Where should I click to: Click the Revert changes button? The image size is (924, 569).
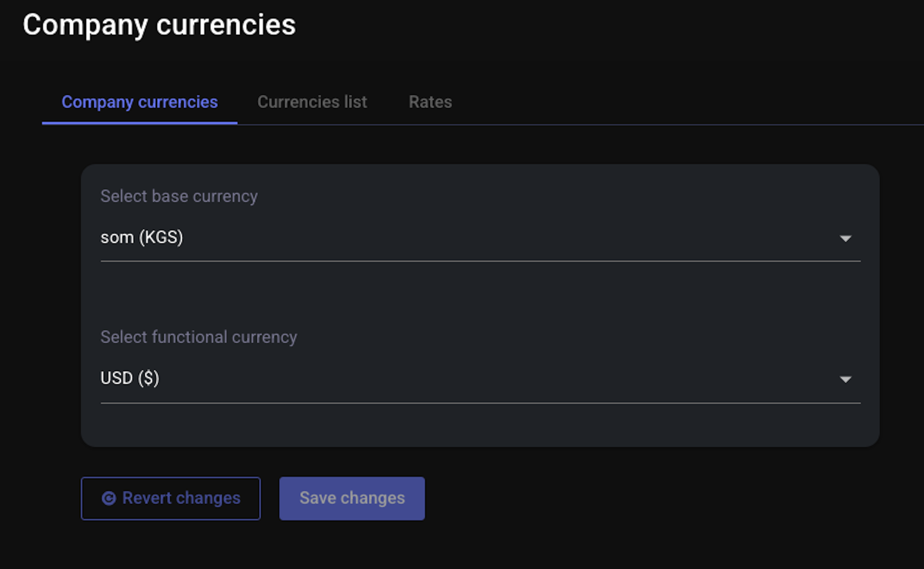(171, 499)
